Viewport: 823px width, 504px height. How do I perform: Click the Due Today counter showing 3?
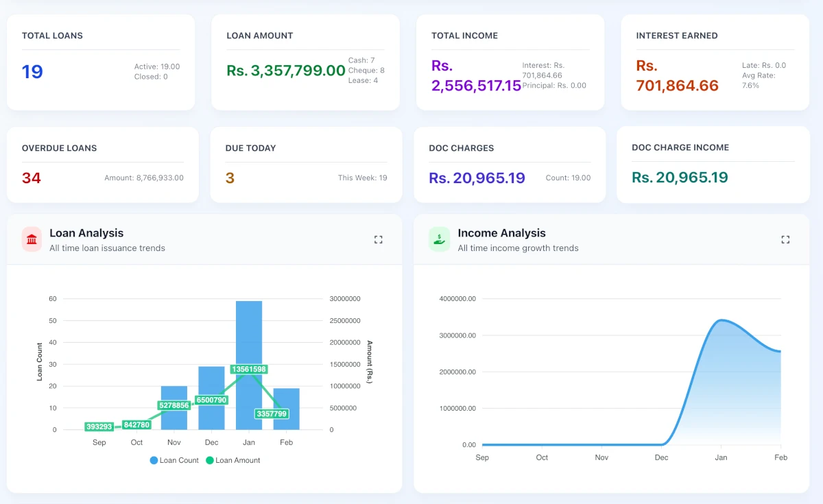pos(228,178)
